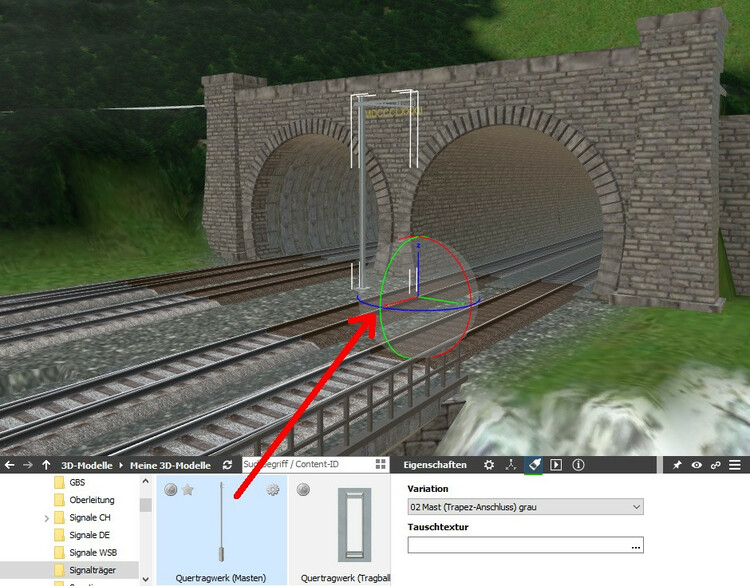Select the paint brush variation tab
This screenshot has height=586, width=750.
pos(534,465)
